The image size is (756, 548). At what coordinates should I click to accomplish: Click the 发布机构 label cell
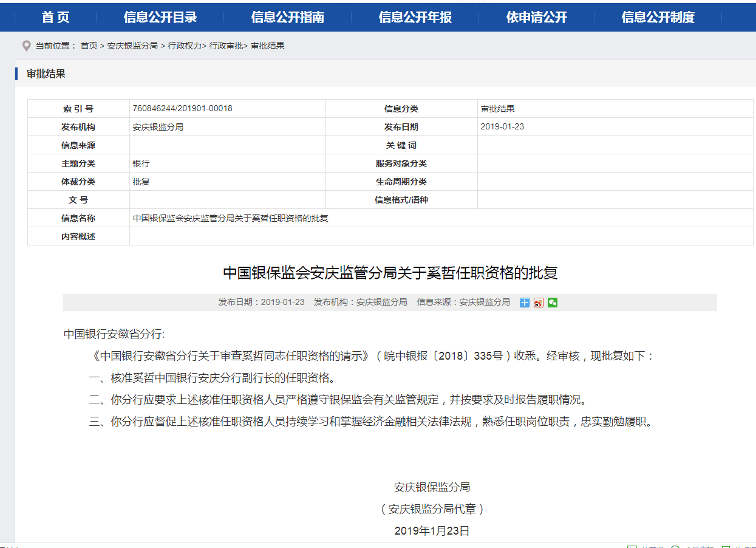click(x=78, y=127)
